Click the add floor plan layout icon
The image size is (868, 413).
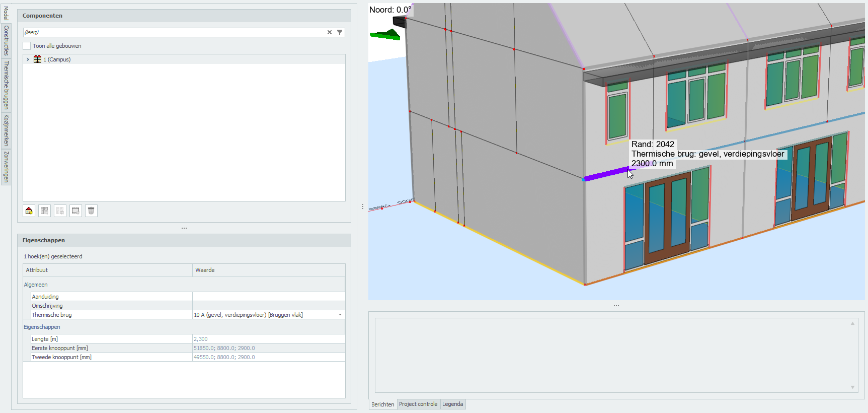44,211
